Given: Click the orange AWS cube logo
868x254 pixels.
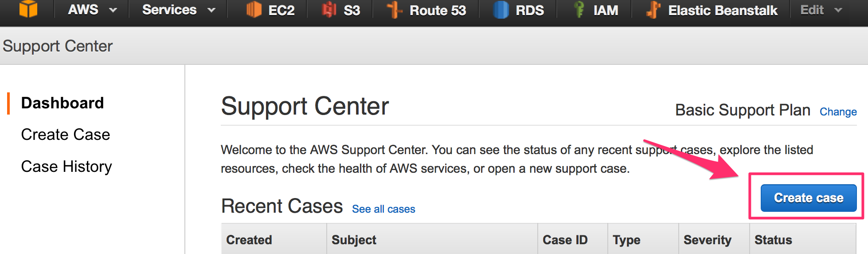Looking at the screenshot, I should tap(28, 9).
